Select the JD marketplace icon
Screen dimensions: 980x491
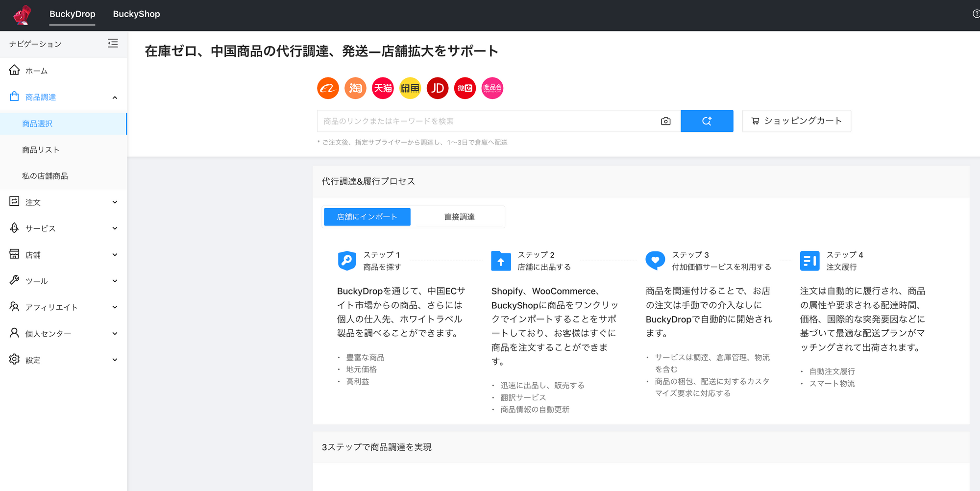pos(438,88)
